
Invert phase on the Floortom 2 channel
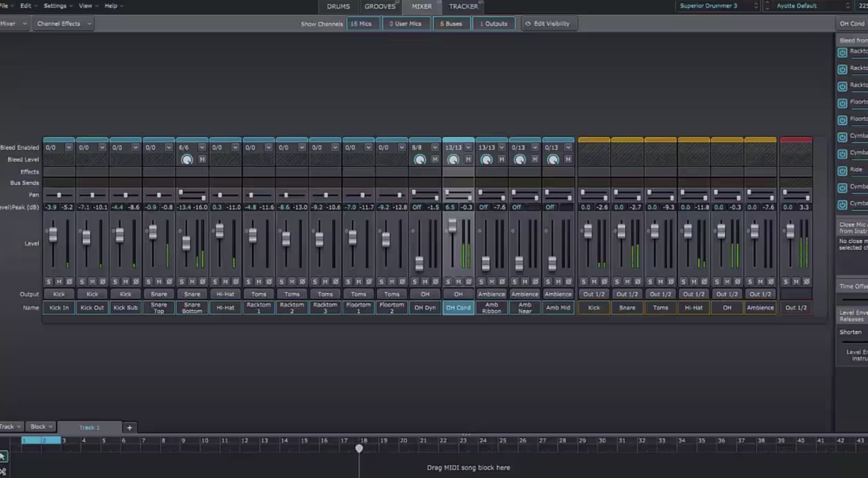(403, 281)
